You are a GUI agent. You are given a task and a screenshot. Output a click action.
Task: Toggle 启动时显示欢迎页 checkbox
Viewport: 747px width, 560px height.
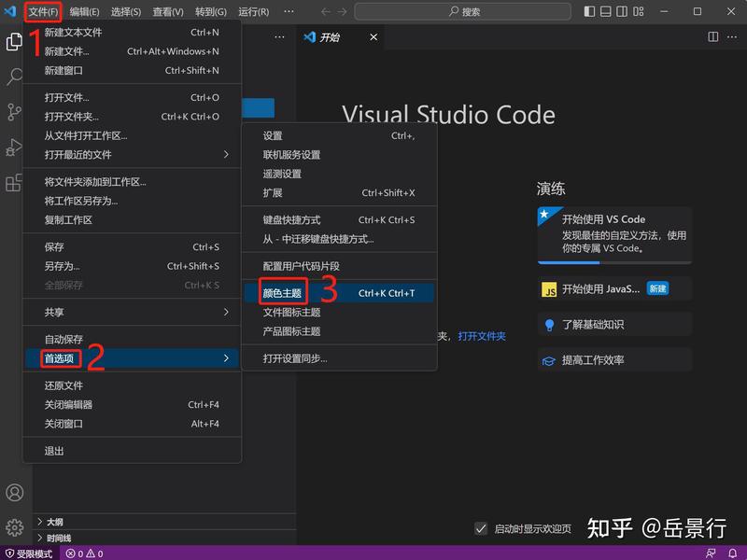click(481, 528)
